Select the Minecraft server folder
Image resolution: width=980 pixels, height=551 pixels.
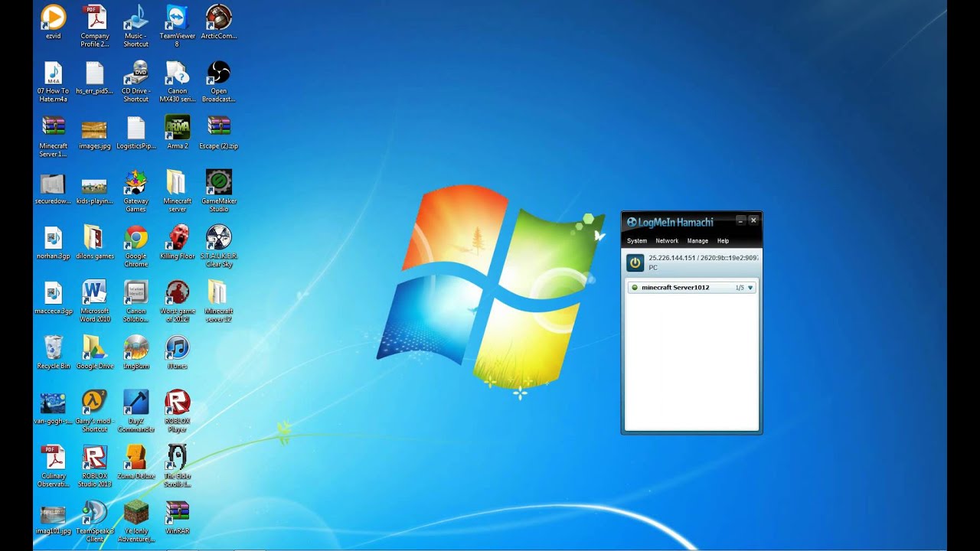click(x=177, y=182)
